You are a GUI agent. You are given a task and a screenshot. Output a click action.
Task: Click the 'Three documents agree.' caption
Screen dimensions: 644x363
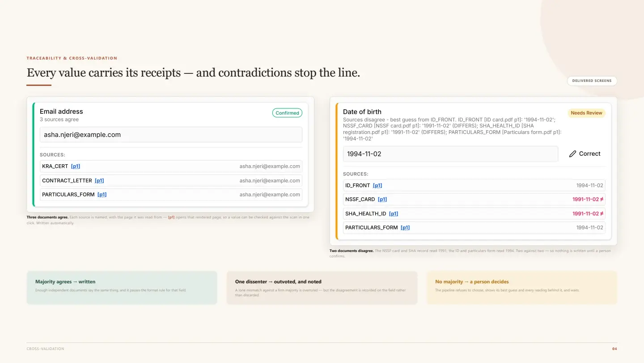coord(47,217)
